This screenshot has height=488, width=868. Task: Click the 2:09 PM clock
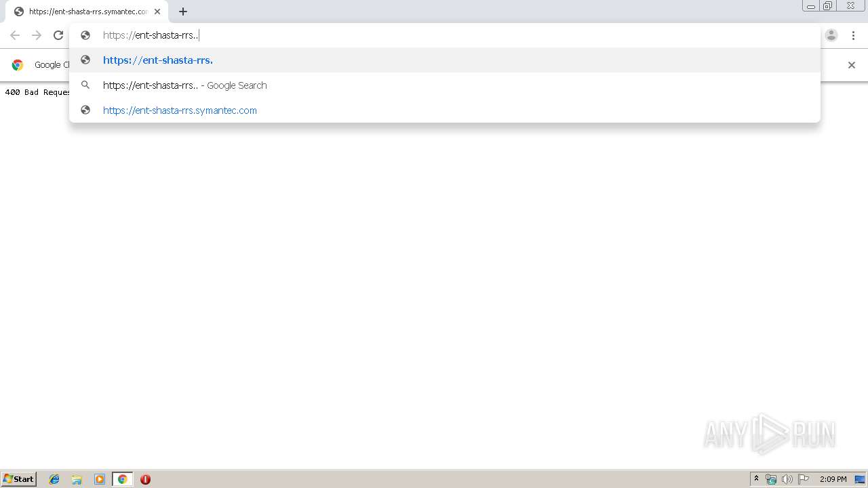[833, 479]
